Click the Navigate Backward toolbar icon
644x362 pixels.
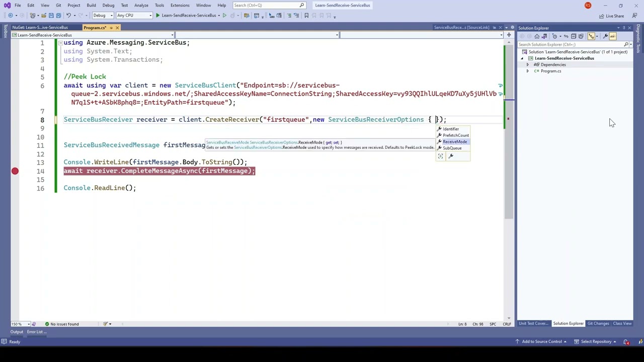tap(10, 16)
